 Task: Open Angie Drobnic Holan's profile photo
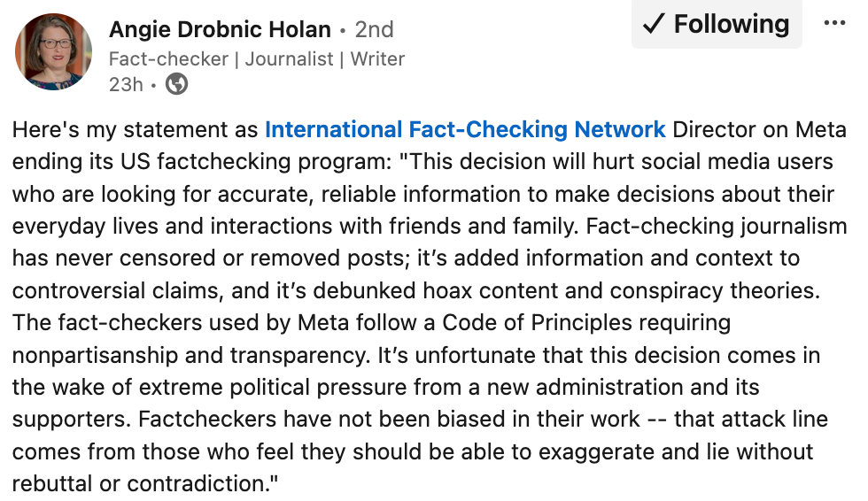(x=53, y=52)
